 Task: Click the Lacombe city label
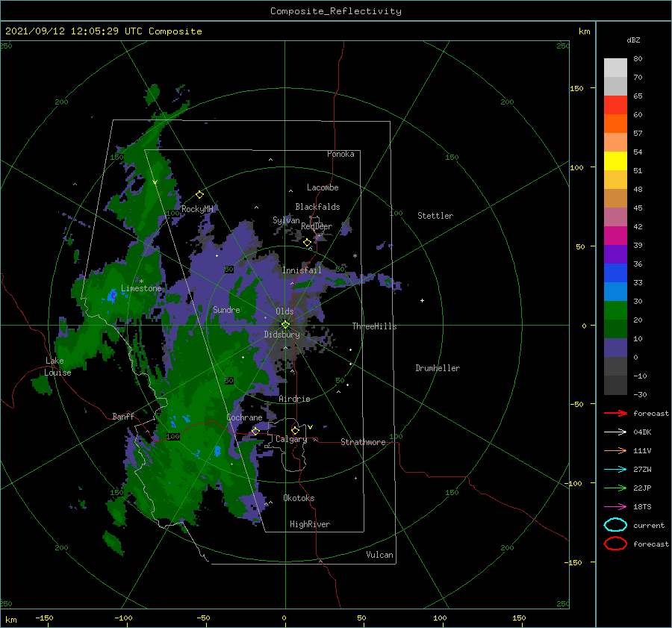(323, 187)
